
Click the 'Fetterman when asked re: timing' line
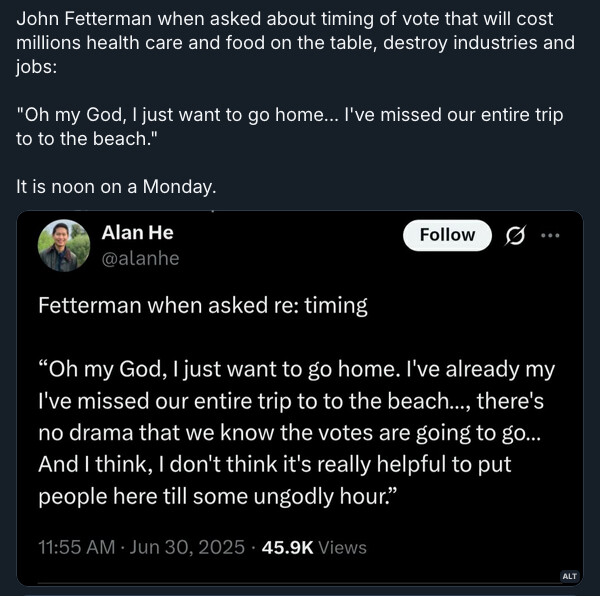tap(203, 306)
